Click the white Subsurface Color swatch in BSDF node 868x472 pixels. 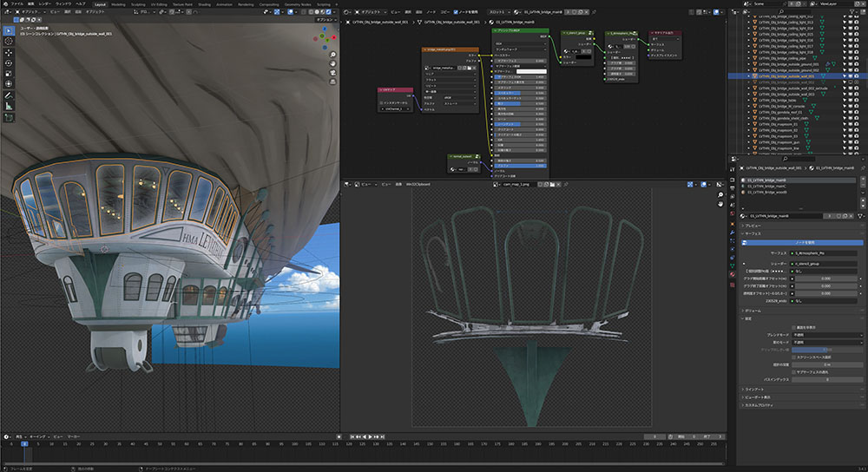(531, 71)
